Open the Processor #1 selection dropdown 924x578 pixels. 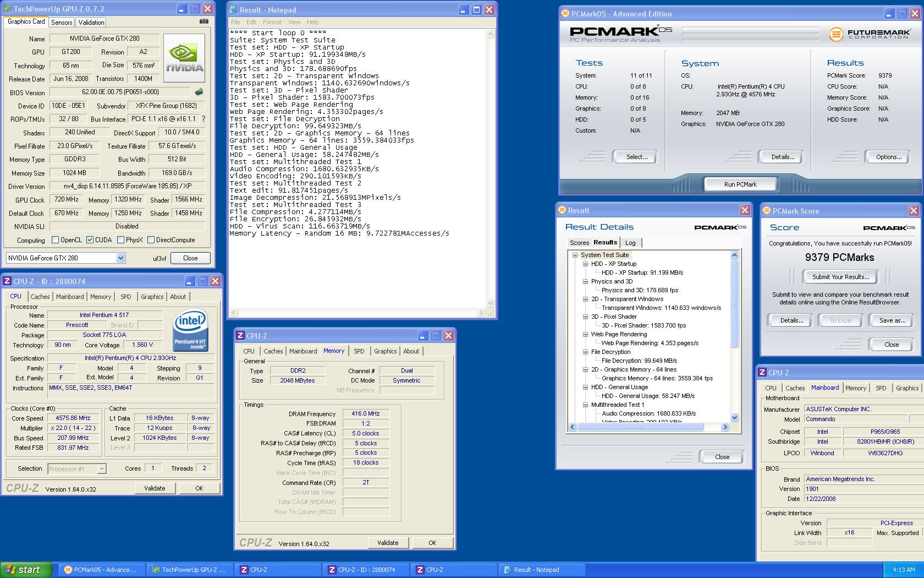point(102,469)
